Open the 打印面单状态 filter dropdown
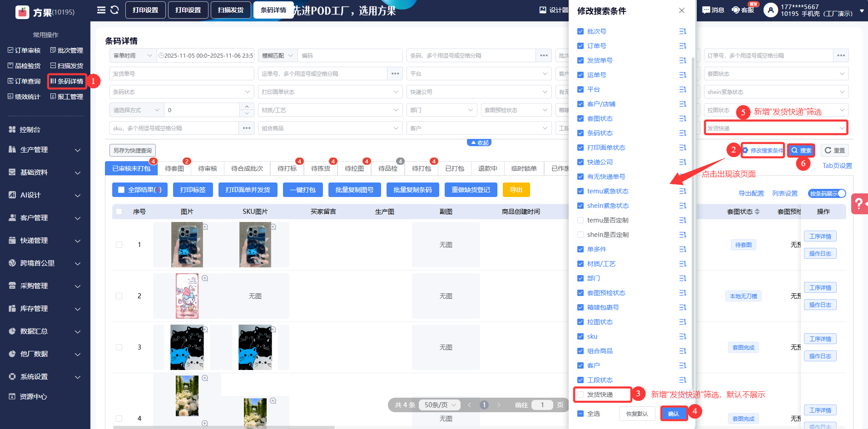 point(330,92)
